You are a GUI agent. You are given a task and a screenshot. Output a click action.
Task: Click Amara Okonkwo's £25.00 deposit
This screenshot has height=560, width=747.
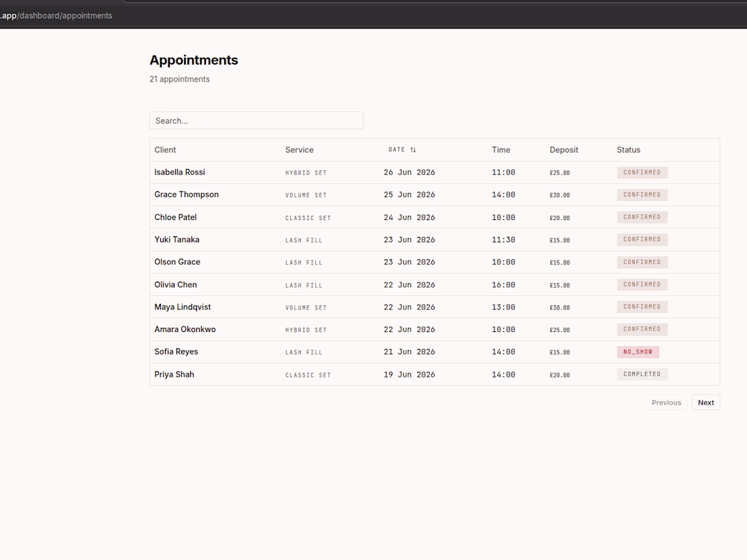click(560, 329)
